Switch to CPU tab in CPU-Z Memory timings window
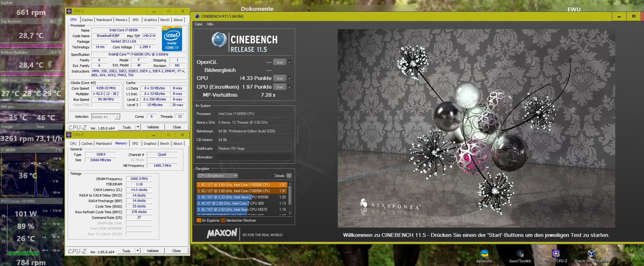Screen dimensions: 644x266 [73, 144]
